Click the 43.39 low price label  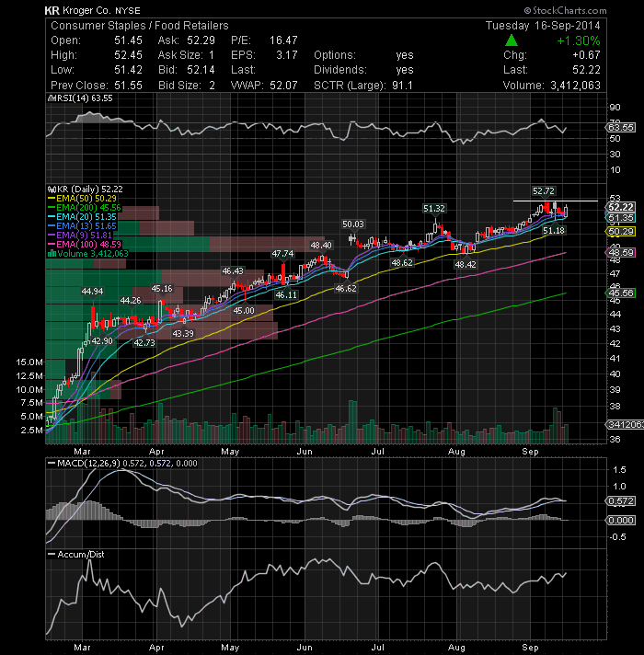pyautogui.click(x=183, y=333)
